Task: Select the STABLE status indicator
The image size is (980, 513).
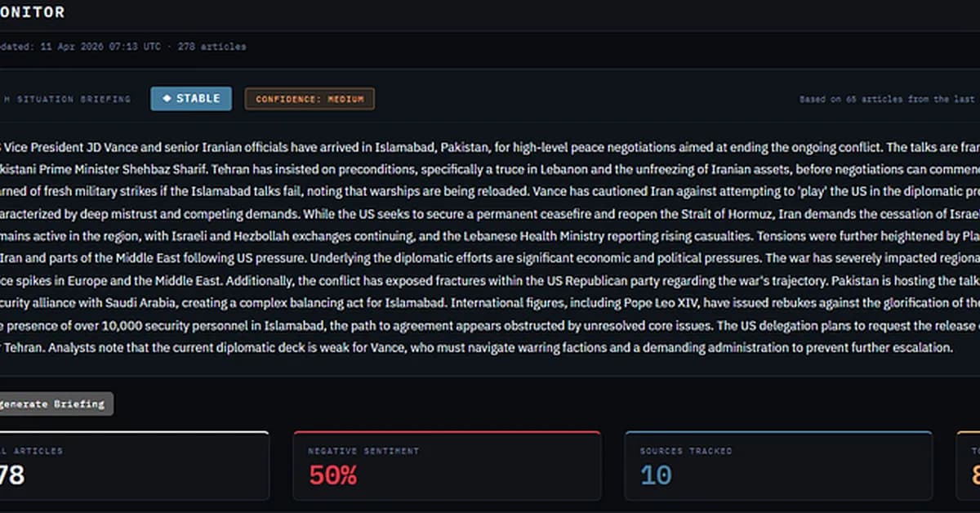Action: (190, 98)
